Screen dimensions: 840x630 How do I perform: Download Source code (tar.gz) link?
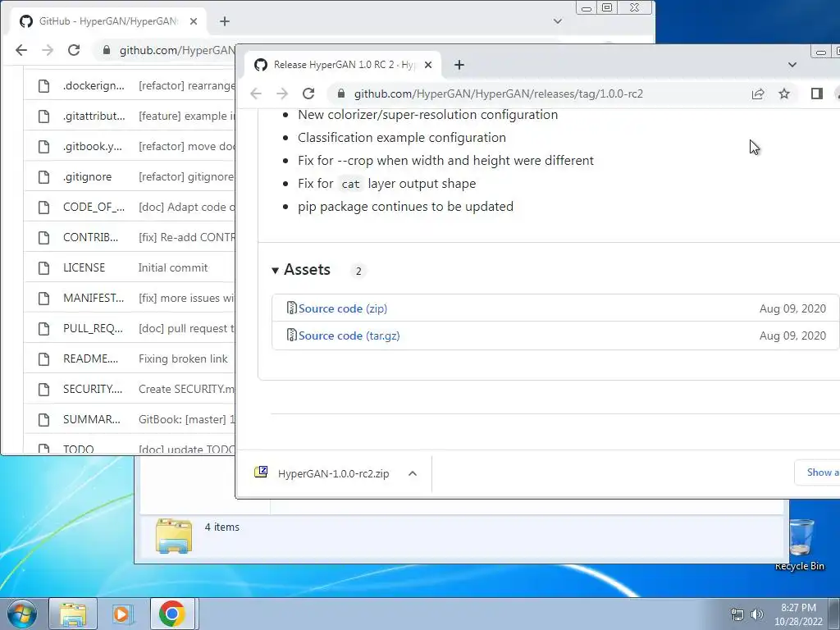click(x=349, y=336)
